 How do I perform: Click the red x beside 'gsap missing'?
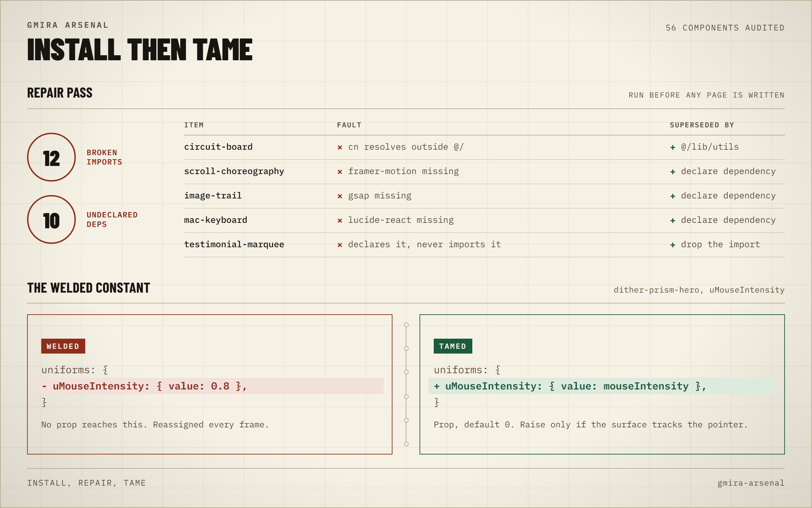pyautogui.click(x=340, y=196)
